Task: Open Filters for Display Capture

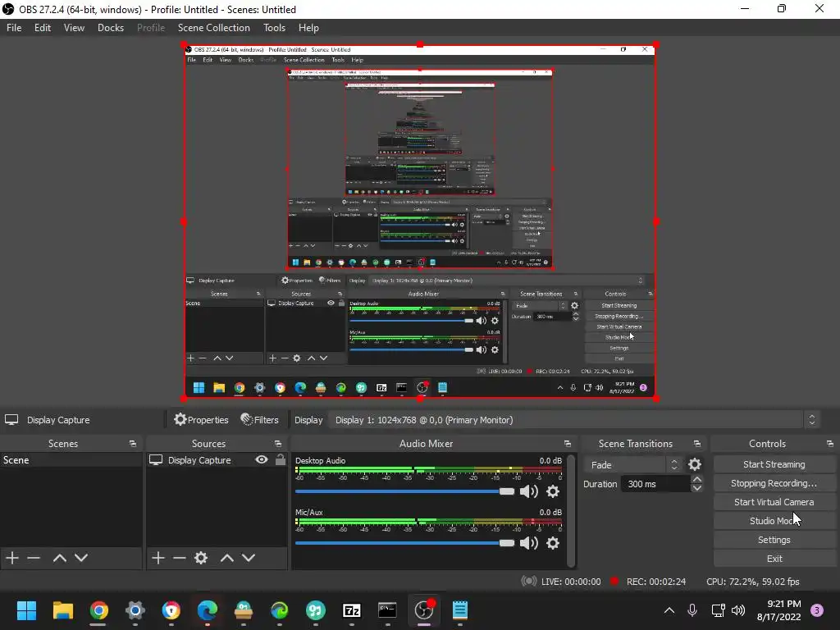Action: tap(260, 420)
